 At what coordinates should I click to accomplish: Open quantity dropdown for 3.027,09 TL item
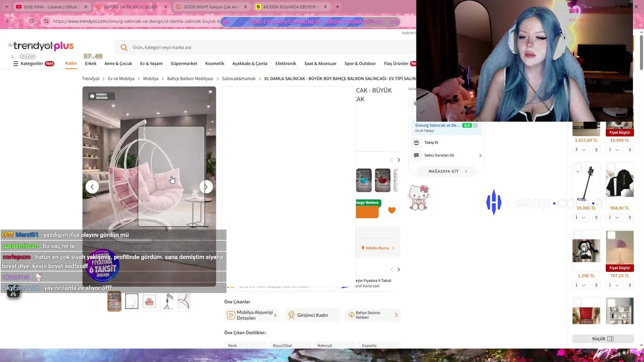coord(580,150)
